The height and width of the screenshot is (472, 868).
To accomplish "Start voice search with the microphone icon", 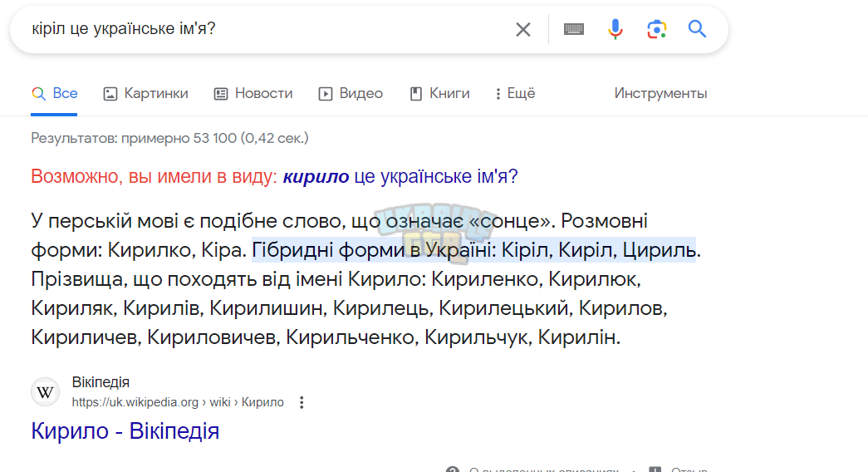I will tap(615, 29).
